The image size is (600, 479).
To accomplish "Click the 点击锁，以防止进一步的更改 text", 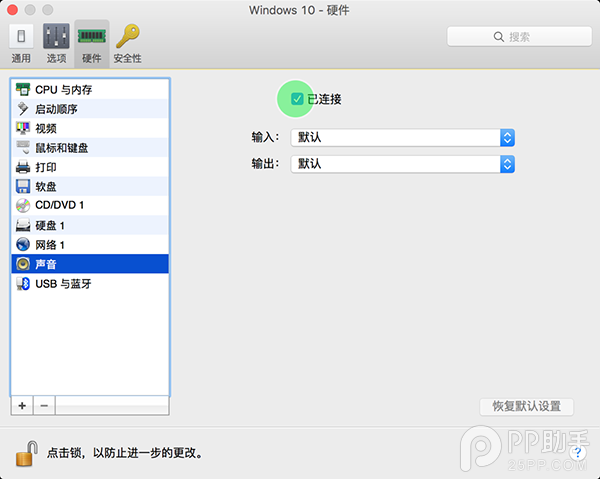I will (x=125, y=453).
